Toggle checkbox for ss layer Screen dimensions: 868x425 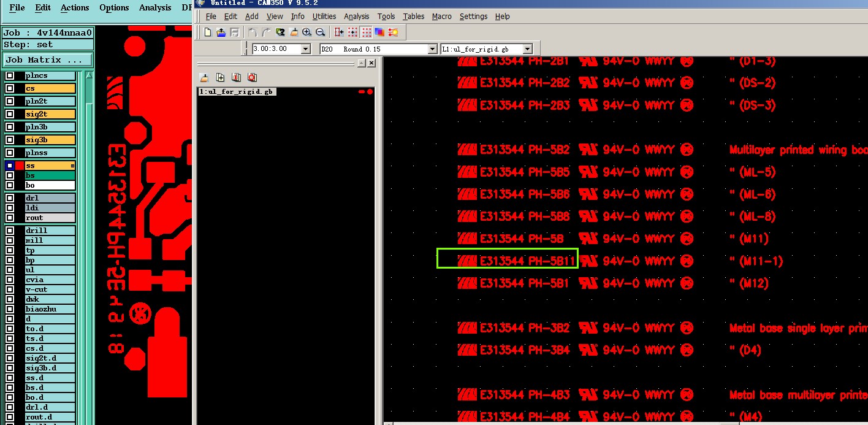click(10, 166)
